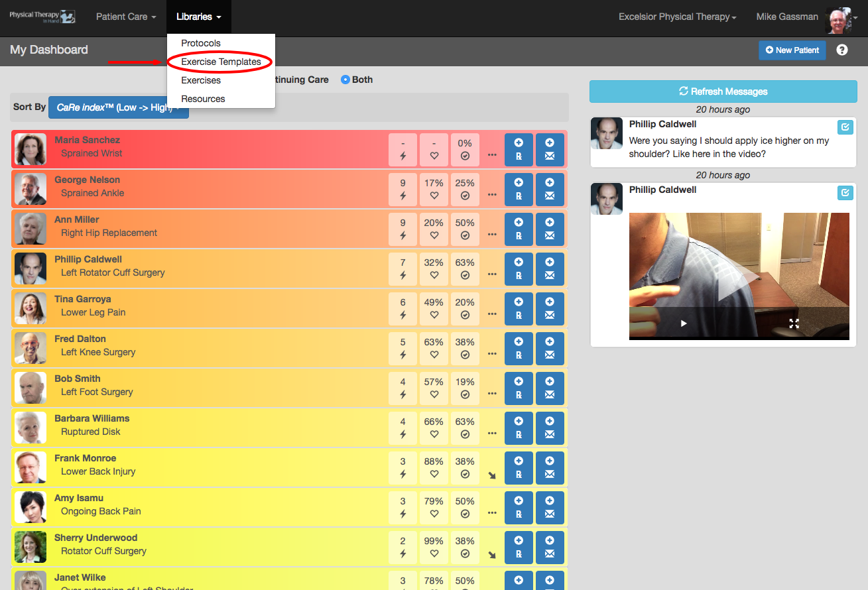Add prescription for Maria Sanchez
The height and width of the screenshot is (590, 868).
click(x=519, y=149)
